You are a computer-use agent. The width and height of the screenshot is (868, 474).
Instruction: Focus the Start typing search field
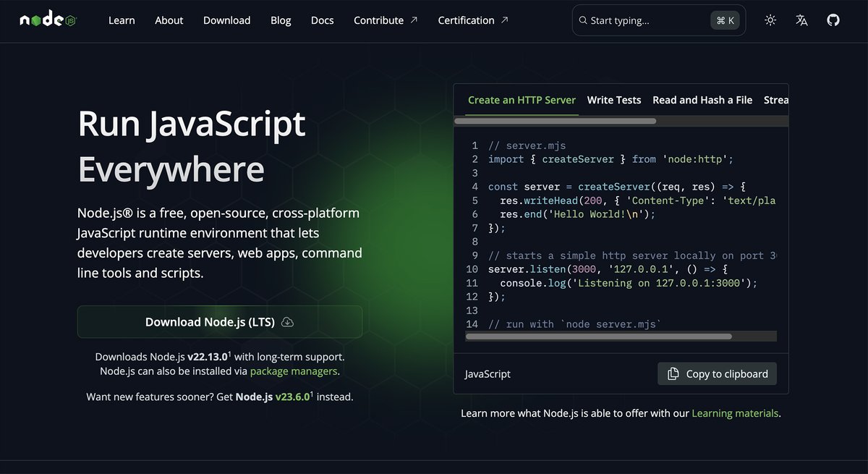click(x=658, y=20)
